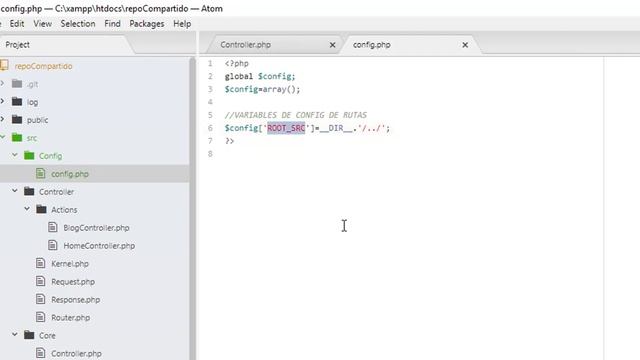This screenshot has height=360, width=640.
Task: Expand the log folder chevron
Action: pos(2,101)
